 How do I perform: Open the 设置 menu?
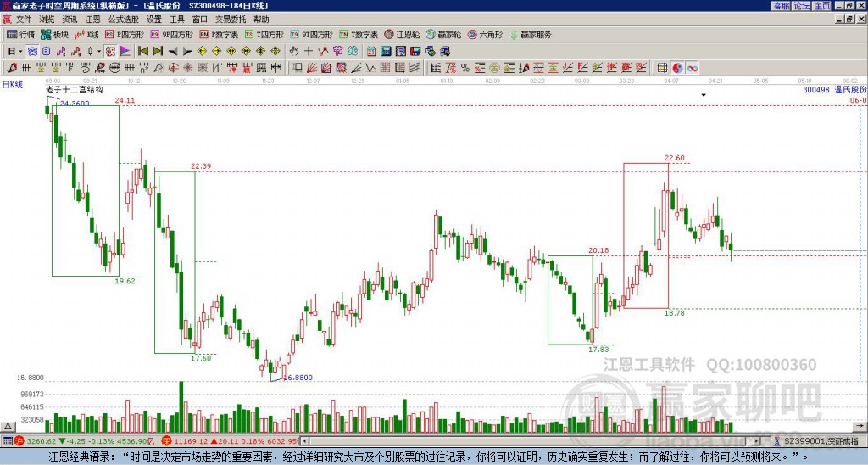pyautogui.click(x=154, y=20)
